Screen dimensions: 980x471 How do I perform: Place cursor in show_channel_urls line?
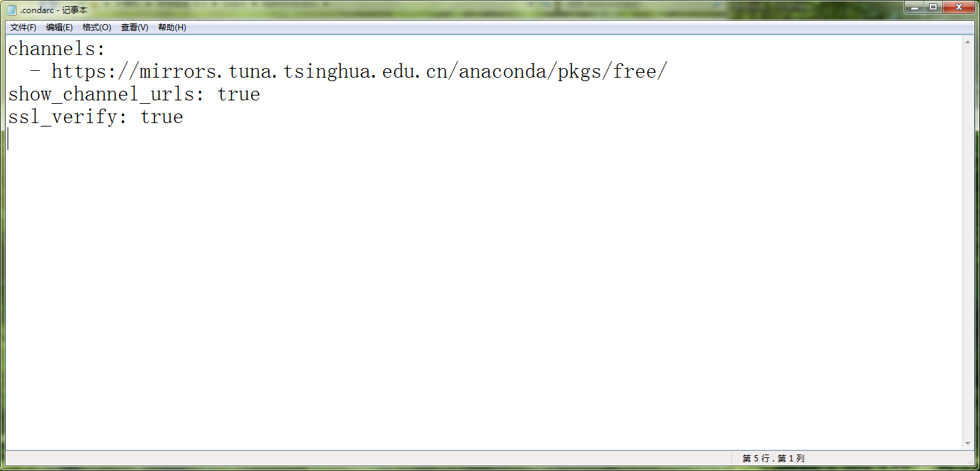[134, 94]
